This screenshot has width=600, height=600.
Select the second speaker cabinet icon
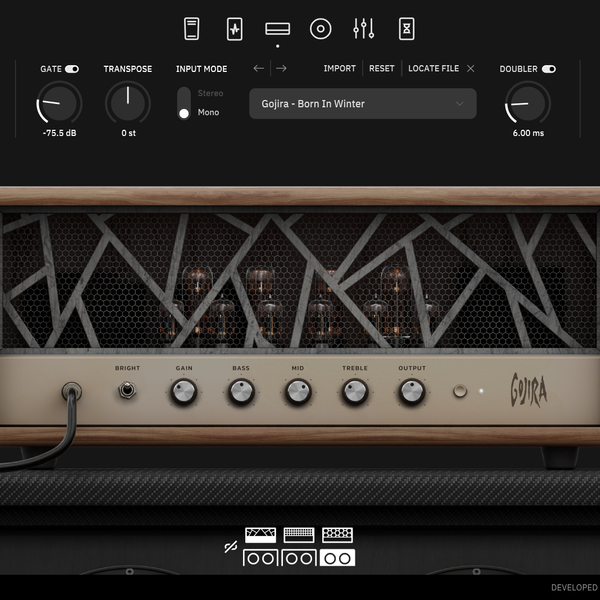(299, 558)
